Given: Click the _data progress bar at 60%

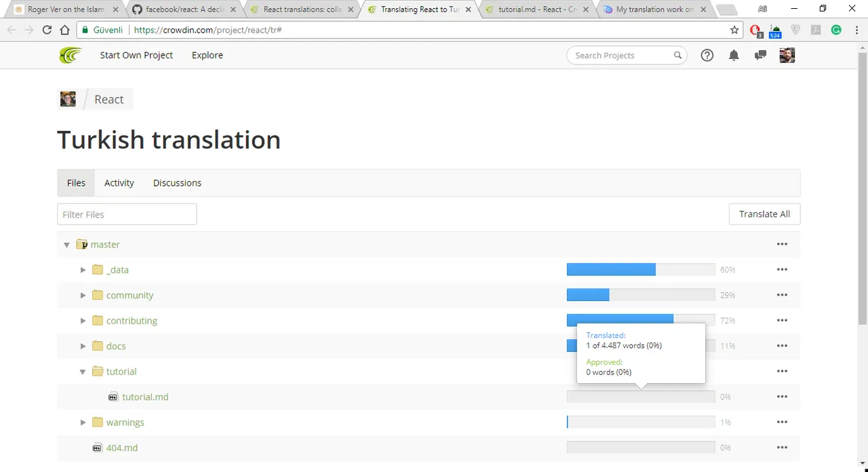Looking at the screenshot, I should [641, 270].
